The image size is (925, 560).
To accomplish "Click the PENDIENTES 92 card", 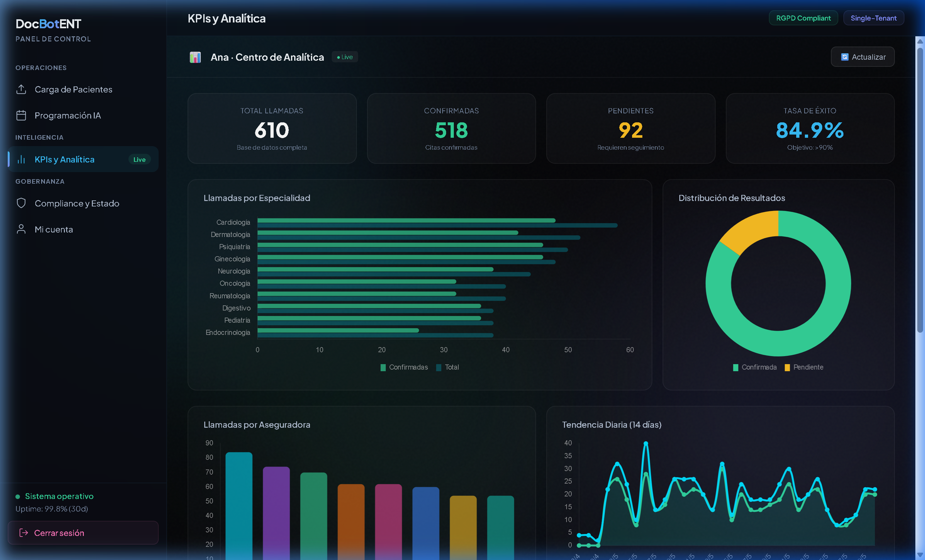I will (631, 128).
